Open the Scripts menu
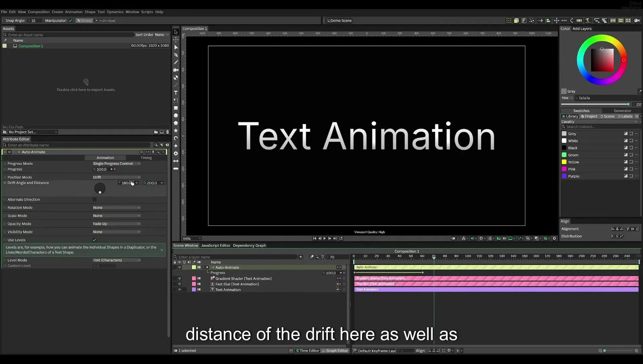Image resolution: width=643 pixels, height=364 pixels. coord(147,12)
